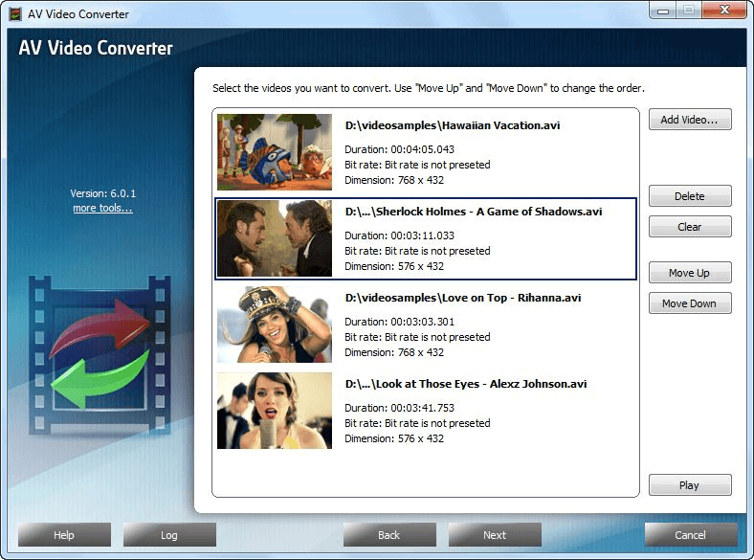Click Hawaiian Vacation 'Dimension: 768 x 432' text
Screen dimensions: 754x560
coord(394,180)
